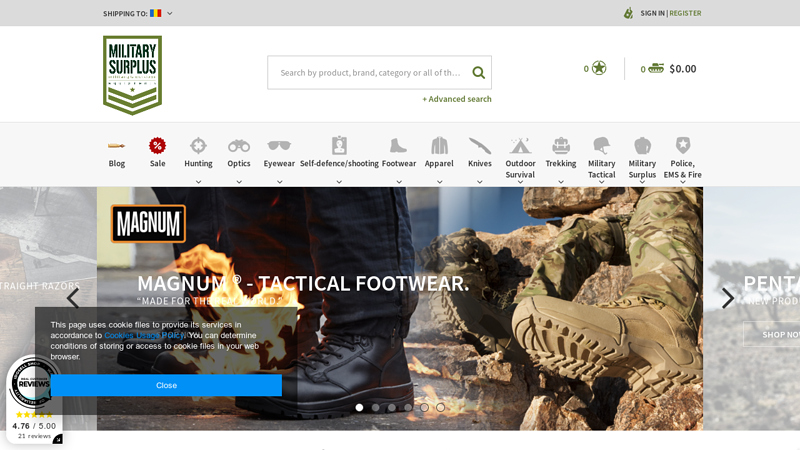Select the second carousel dot

point(376,407)
